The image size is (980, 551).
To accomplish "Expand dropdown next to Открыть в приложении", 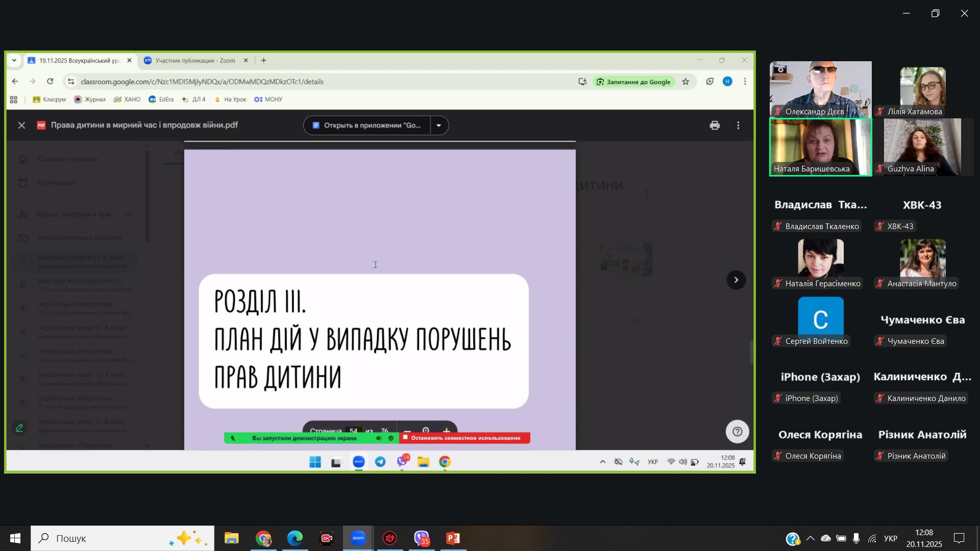I will 439,126.
